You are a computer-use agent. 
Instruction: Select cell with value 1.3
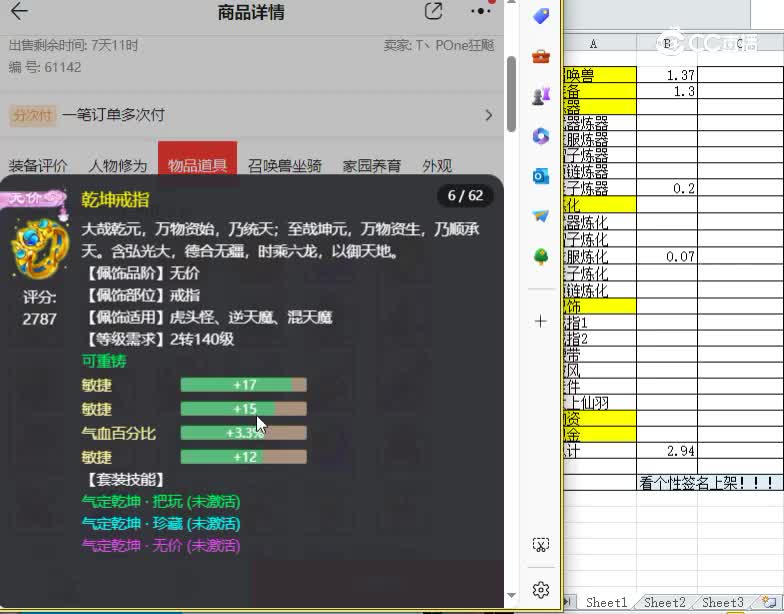(666, 91)
